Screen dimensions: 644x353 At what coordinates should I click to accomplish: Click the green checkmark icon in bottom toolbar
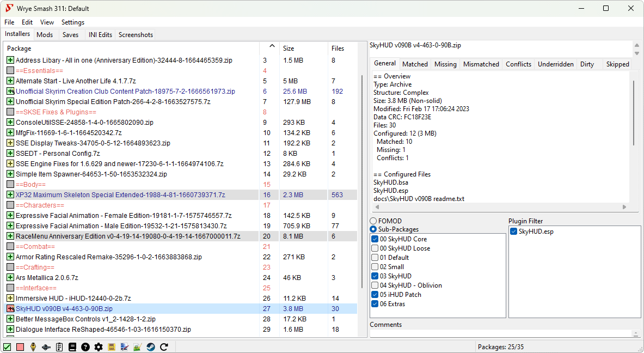tap(7, 347)
